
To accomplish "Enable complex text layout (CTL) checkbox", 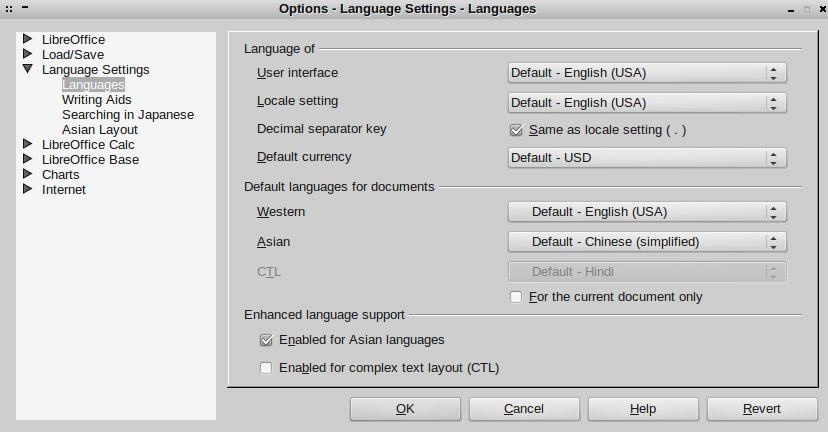I will (266, 368).
